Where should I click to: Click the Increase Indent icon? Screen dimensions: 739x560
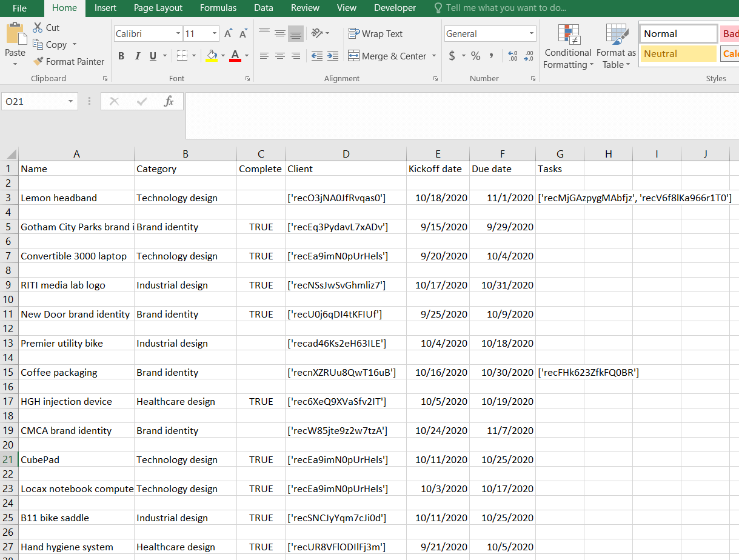click(332, 56)
